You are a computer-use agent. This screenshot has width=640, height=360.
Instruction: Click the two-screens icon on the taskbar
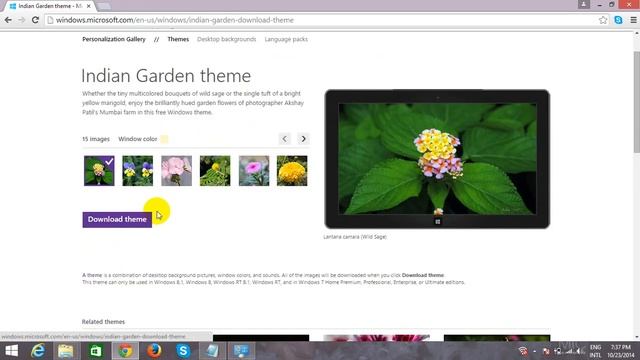tap(241, 351)
